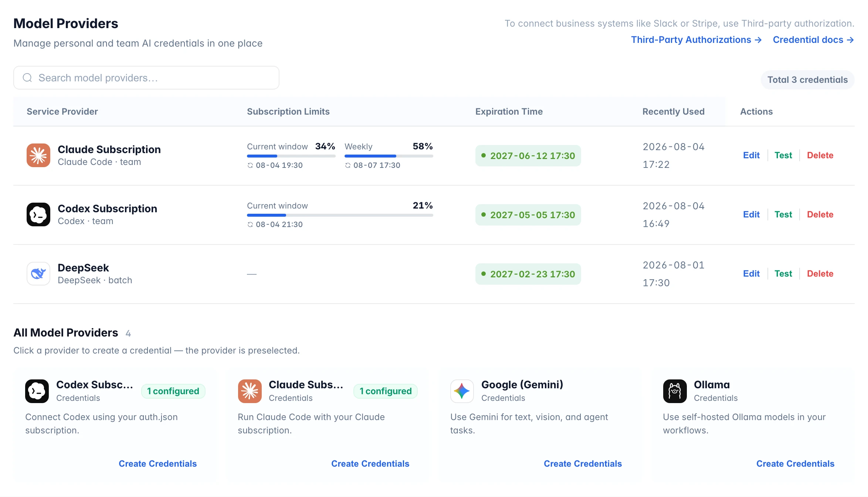
Task: Click Claude card icon under All Model Providers
Action: pyautogui.click(x=250, y=391)
